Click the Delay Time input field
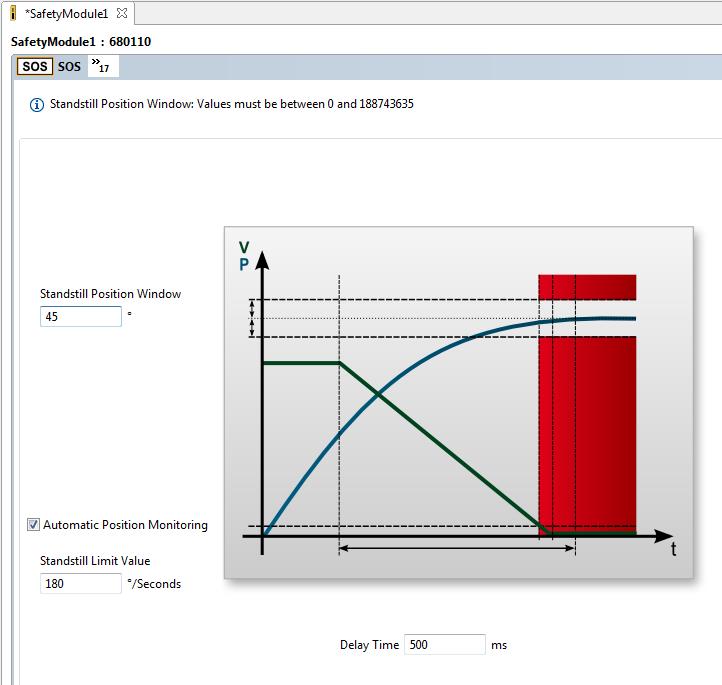Viewport: 722px width, 685px height. coord(444,644)
